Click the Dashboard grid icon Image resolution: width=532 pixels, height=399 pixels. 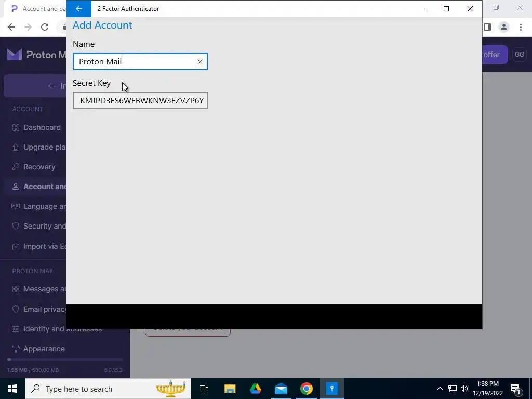[16, 128]
